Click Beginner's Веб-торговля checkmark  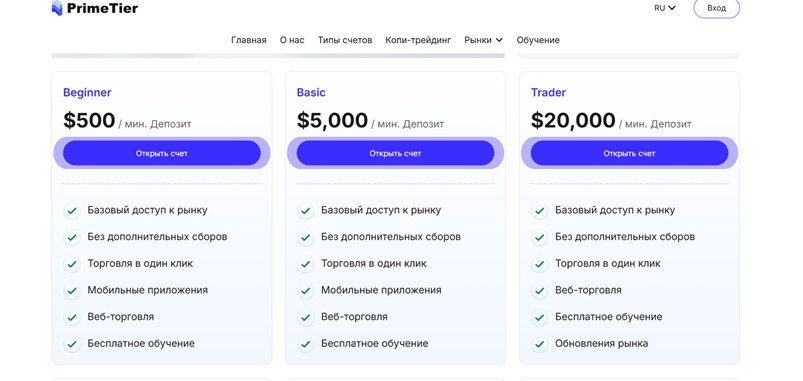(72, 318)
